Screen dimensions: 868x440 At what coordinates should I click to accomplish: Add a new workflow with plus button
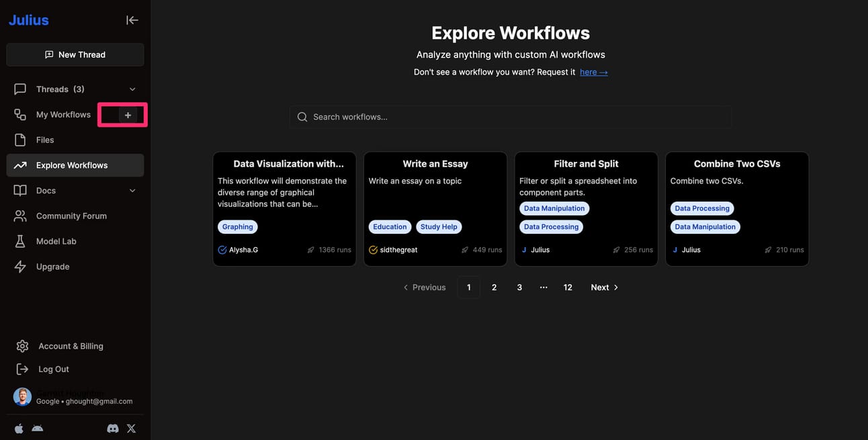point(128,115)
